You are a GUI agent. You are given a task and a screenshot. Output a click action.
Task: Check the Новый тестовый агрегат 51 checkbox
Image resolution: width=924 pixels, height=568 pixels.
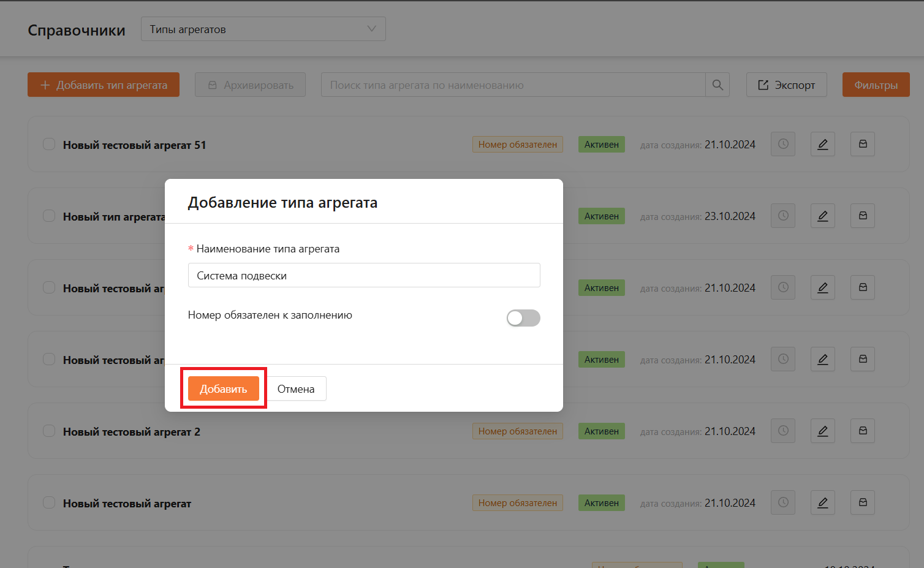(49, 145)
